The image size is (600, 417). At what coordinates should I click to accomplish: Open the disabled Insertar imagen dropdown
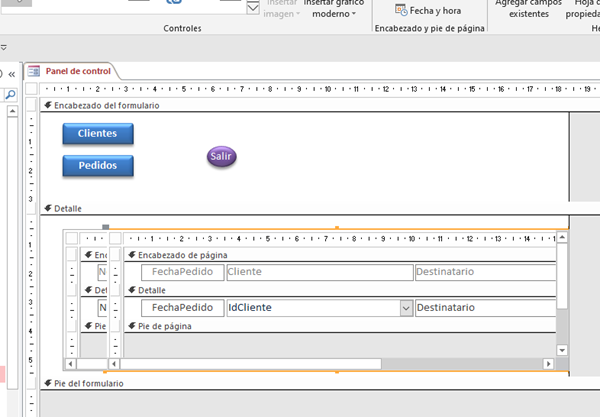tap(282, 9)
